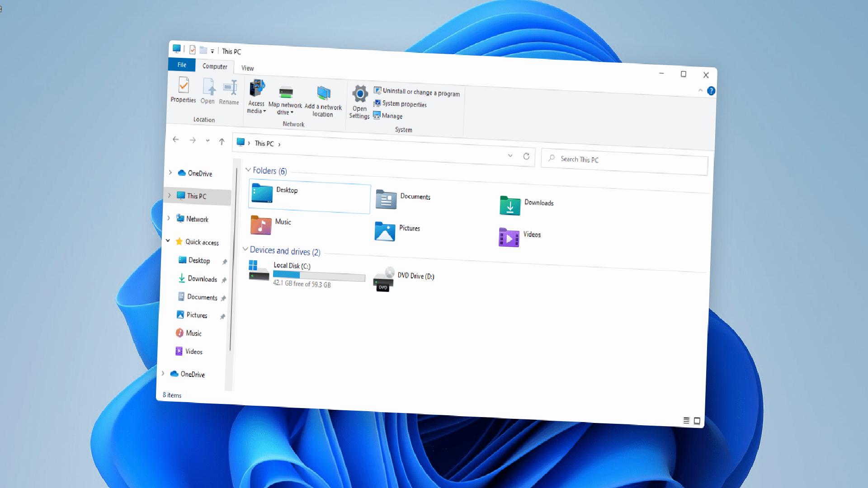868x488 pixels.
Task: Select the Downloads folder icon
Action: tap(510, 206)
